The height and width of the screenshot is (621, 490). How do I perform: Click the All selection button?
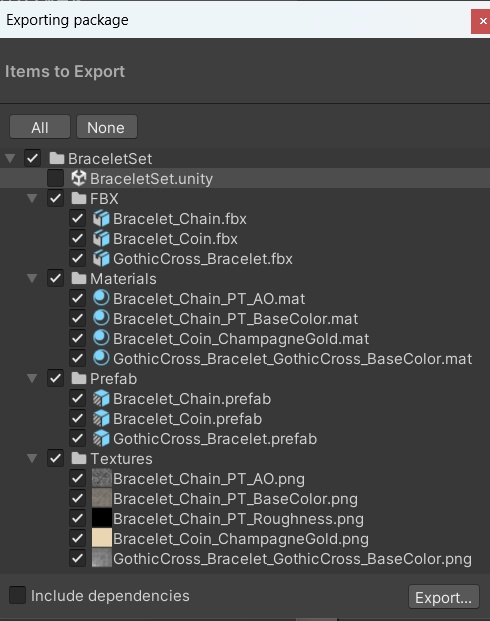pyautogui.click(x=40, y=127)
